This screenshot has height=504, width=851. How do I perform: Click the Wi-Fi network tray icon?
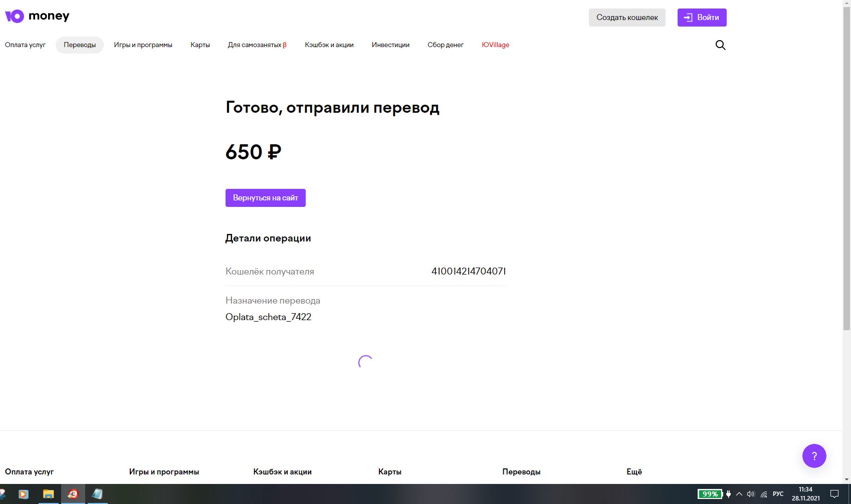pyautogui.click(x=764, y=494)
